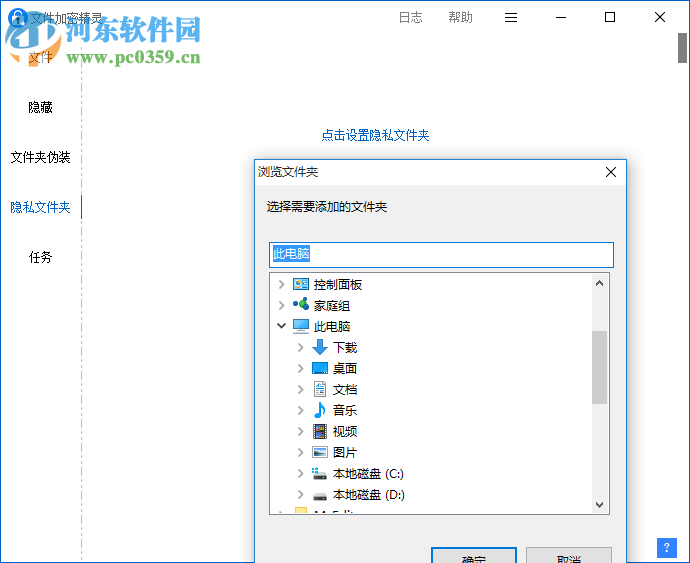
Task: Select 控制面板 text in folder tree
Action: [338, 285]
